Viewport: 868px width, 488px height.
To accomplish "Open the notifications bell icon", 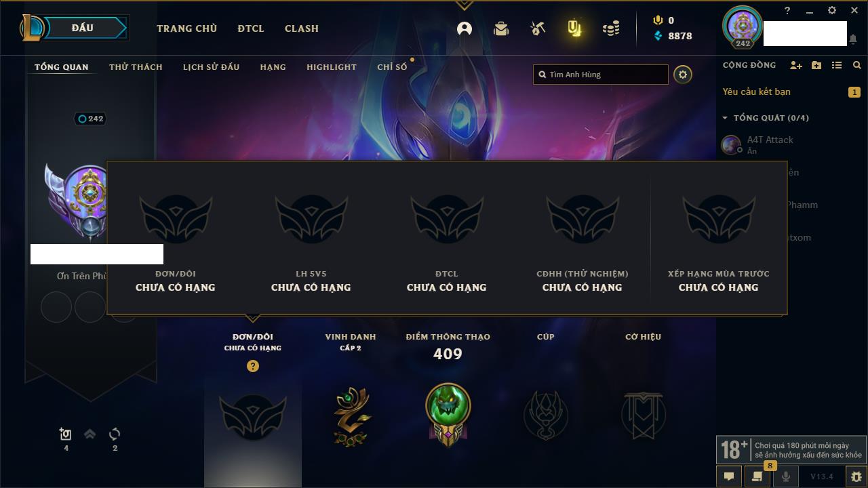I will 853,39.
